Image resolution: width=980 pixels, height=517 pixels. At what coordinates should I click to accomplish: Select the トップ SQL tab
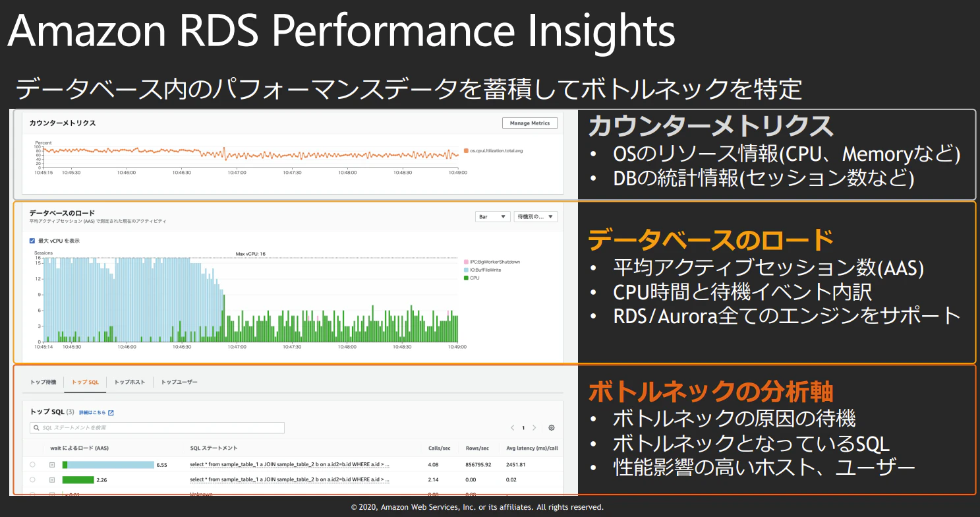[85, 382]
